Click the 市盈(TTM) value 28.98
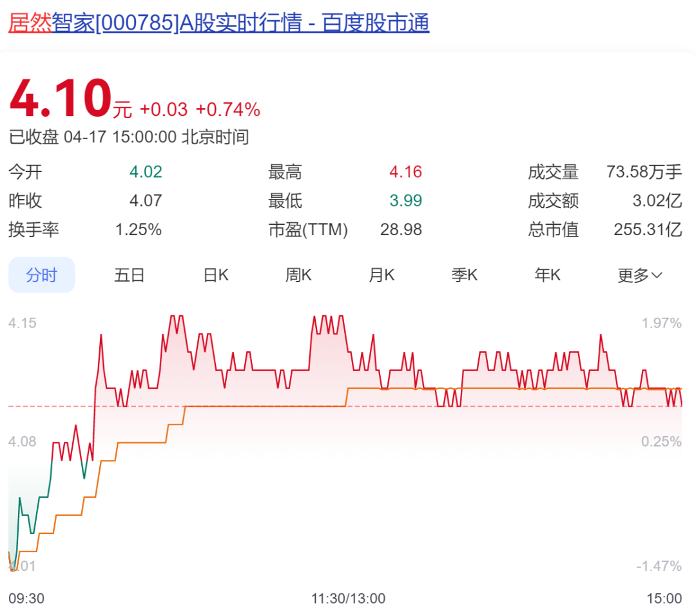696x616 pixels. [401, 230]
